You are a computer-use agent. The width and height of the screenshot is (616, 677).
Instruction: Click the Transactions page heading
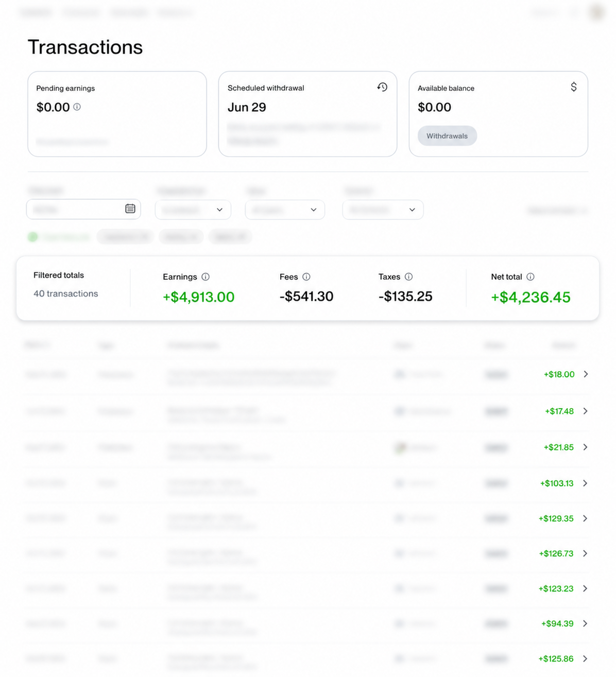coord(85,47)
